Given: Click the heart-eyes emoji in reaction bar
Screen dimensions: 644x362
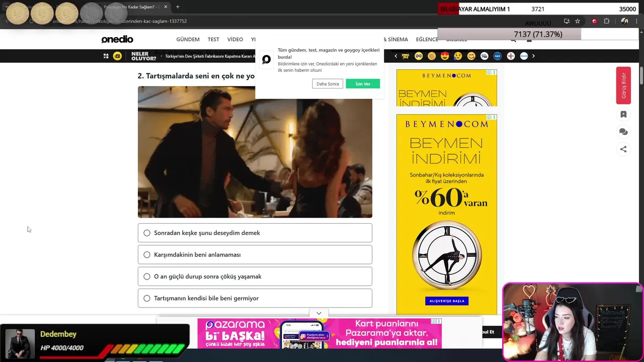Looking at the screenshot, I should pos(445,56).
